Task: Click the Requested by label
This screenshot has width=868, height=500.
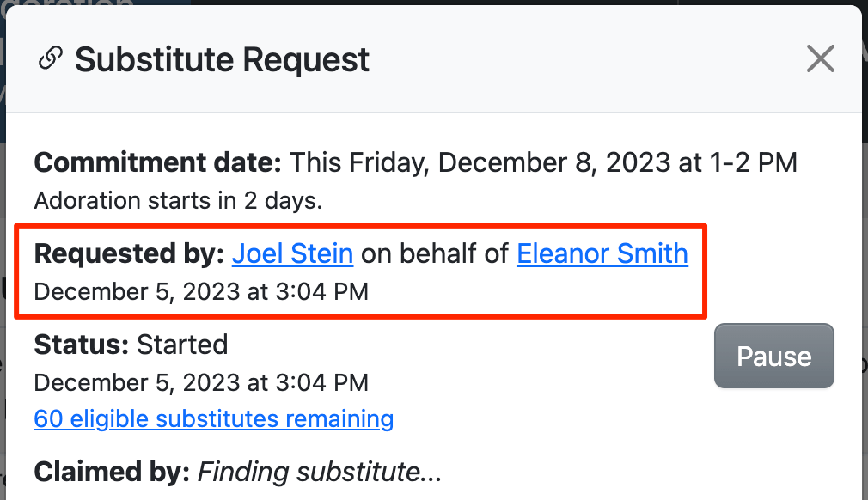Action: [129, 253]
